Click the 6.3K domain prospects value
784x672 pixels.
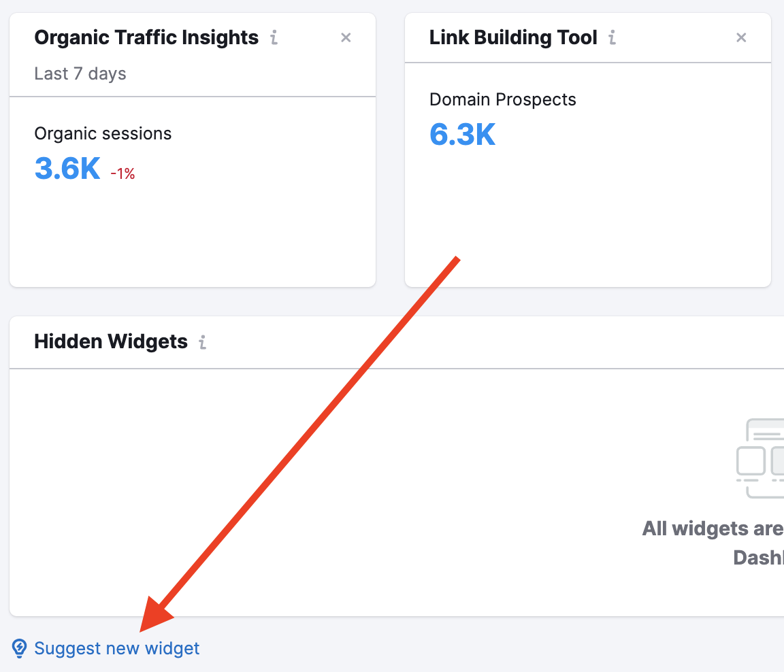click(x=463, y=135)
